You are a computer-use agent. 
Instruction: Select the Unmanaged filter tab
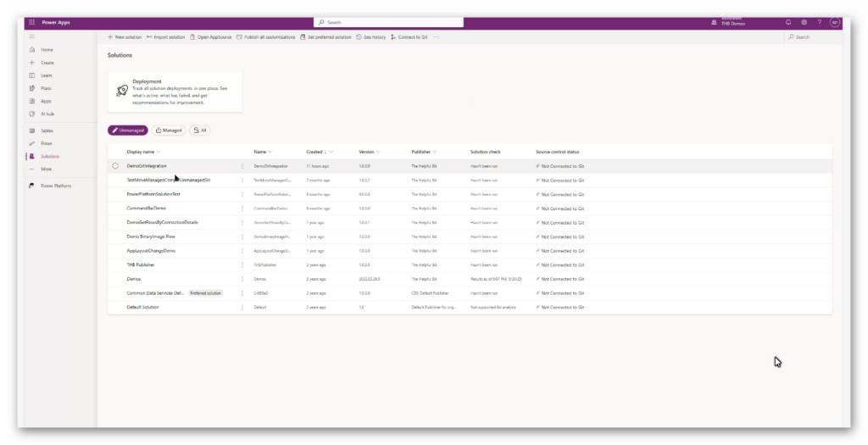tap(128, 131)
